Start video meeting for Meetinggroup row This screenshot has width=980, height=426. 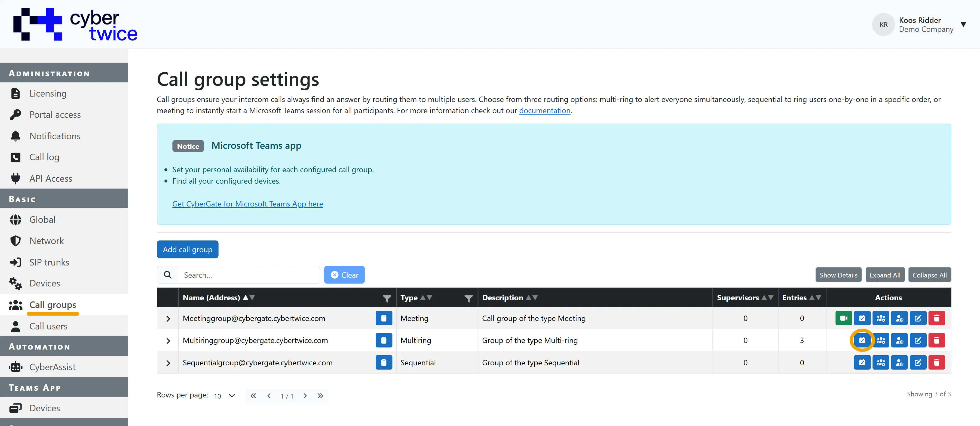tap(843, 318)
